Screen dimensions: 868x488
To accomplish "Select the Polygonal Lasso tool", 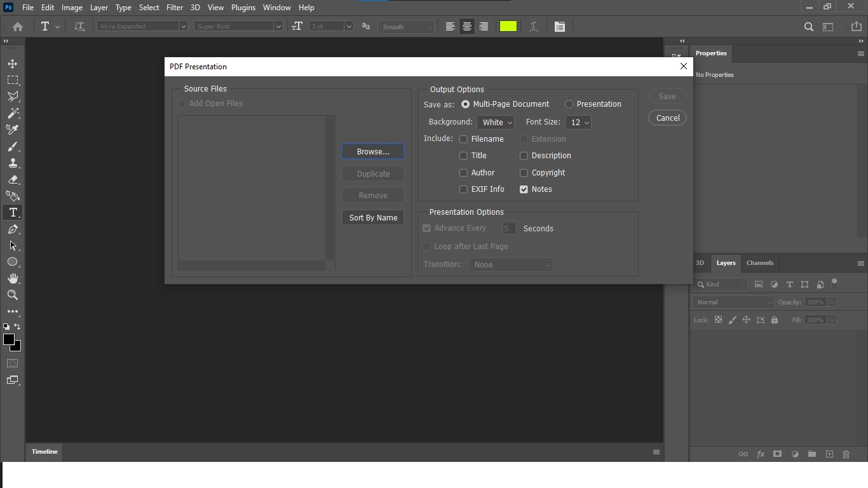I will pyautogui.click(x=13, y=97).
